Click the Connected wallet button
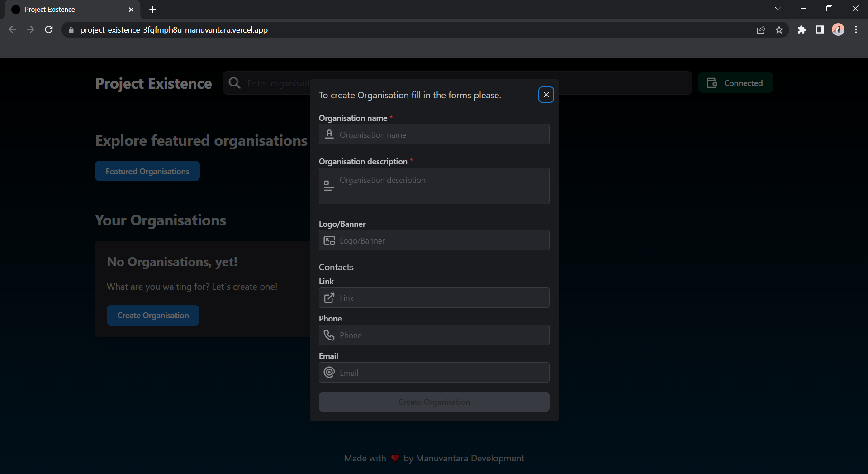The image size is (868, 474). coord(735,83)
